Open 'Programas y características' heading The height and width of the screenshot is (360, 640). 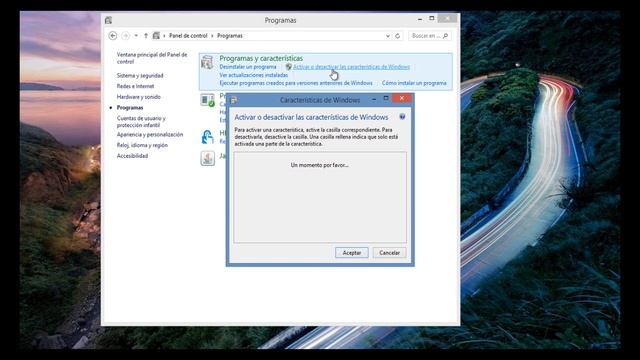[x=261, y=58]
